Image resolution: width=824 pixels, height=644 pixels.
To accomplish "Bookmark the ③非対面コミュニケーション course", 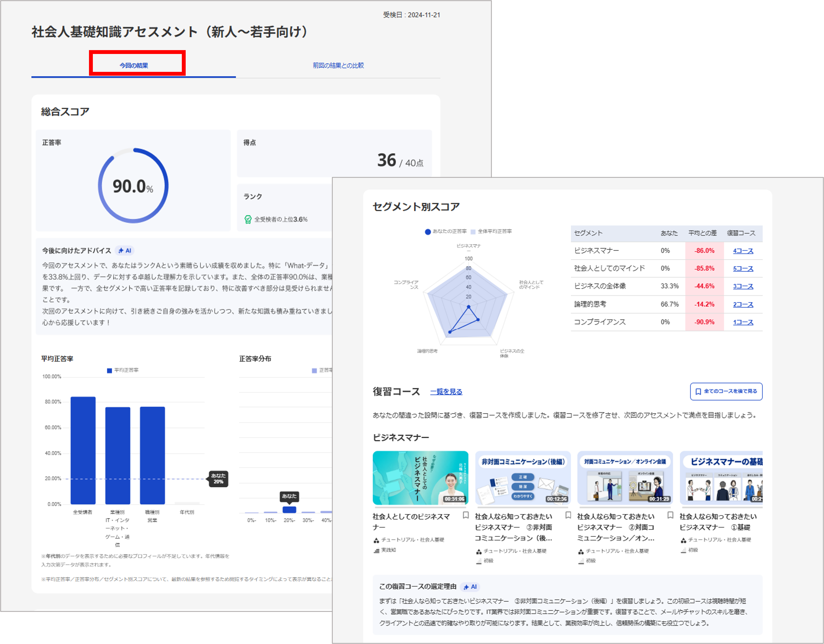I will [568, 515].
